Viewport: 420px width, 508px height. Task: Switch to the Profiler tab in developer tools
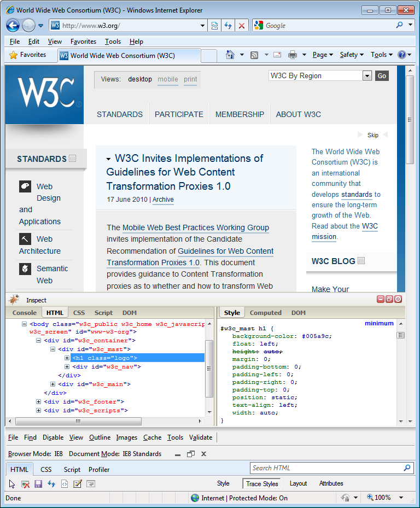(x=99, y=469)
